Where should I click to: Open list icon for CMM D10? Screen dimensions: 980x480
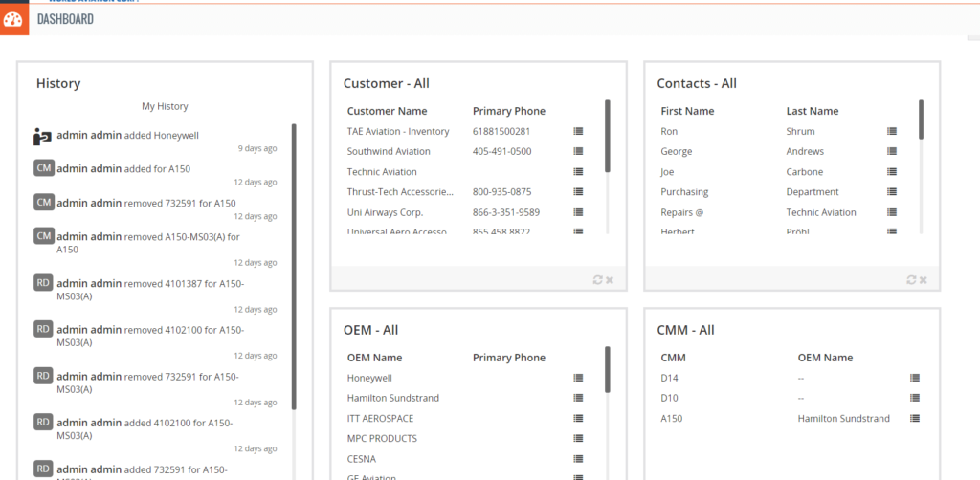pyautogui.click(x=915, y=398)
